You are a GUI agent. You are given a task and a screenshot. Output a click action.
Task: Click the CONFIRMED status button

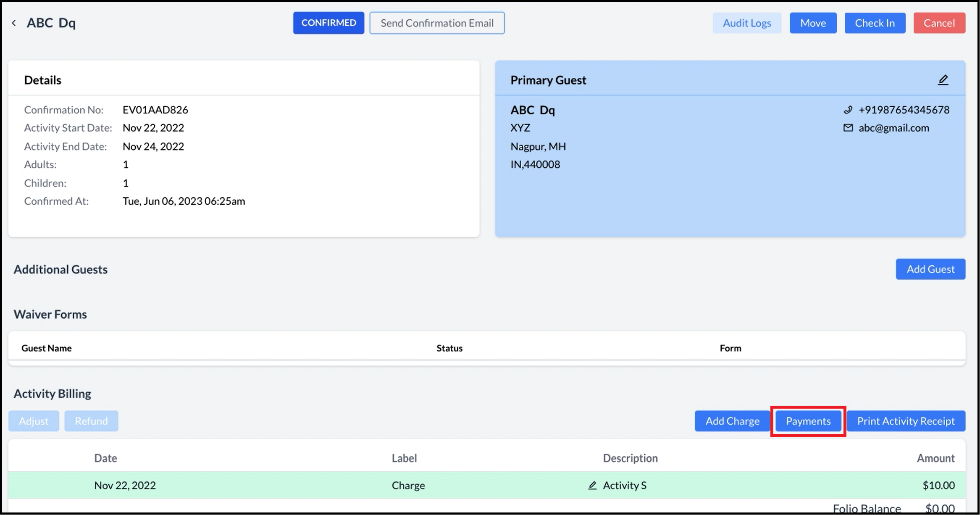click(x=328, y=23)
